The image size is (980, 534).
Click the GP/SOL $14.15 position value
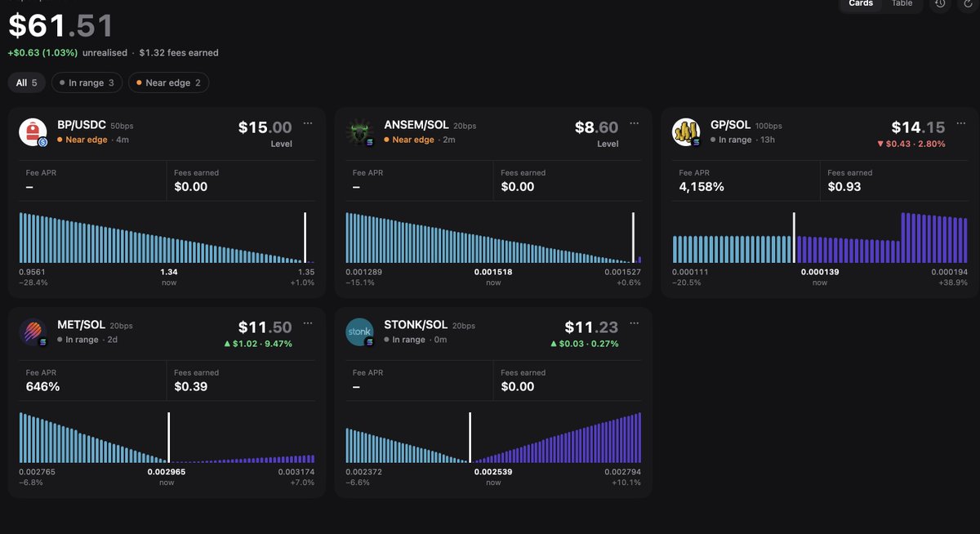pyautogui.click(x=918, y=127)
